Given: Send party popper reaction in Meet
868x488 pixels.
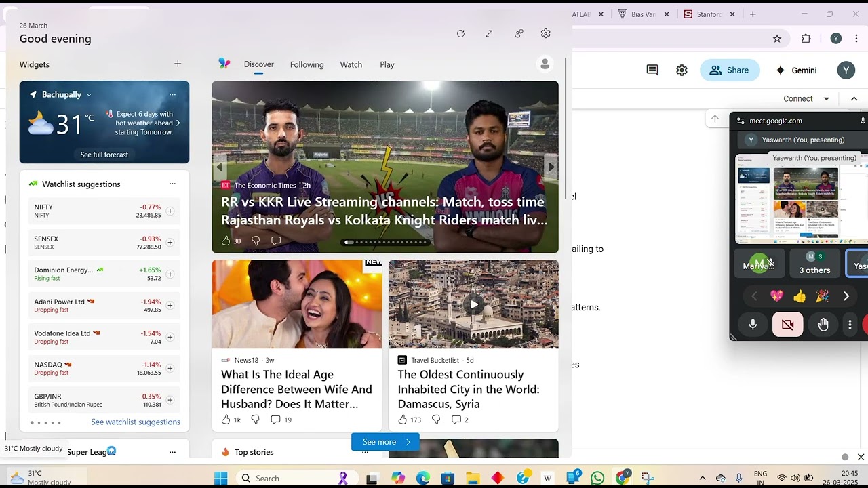Looking at the screenshot, I should click(822, 296).
